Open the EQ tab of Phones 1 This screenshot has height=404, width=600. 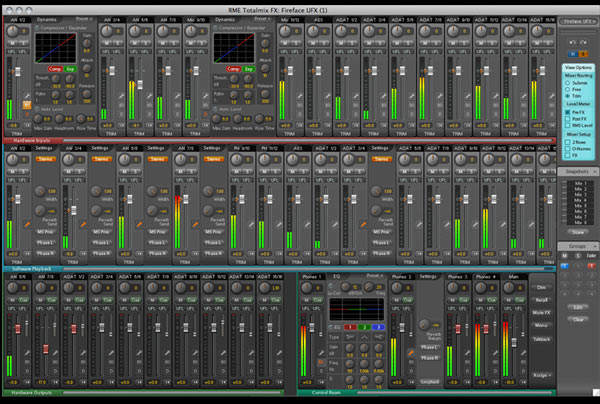337,276
